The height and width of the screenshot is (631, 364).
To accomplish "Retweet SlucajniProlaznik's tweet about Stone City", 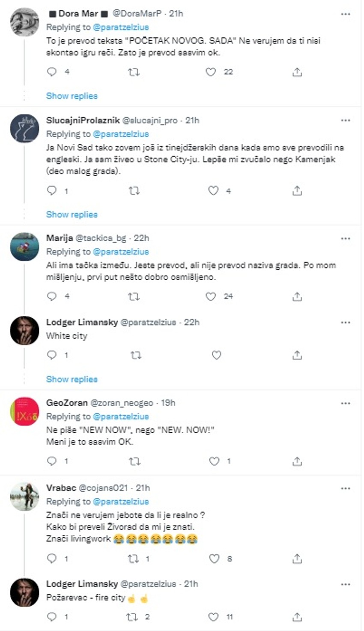I will pos(134,191).
